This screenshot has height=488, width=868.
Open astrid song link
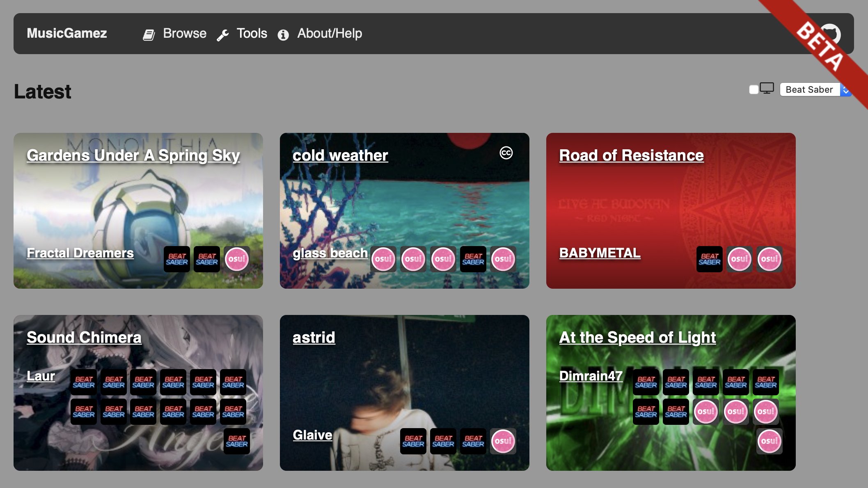[314, 337]
